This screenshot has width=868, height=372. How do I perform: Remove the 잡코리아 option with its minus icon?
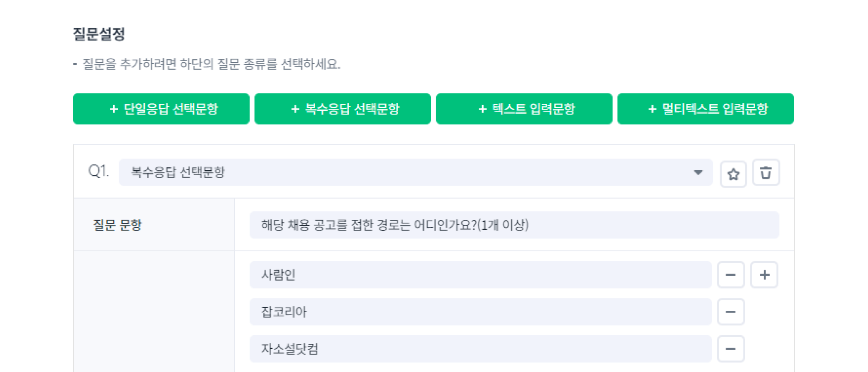[x=731, y=312]
